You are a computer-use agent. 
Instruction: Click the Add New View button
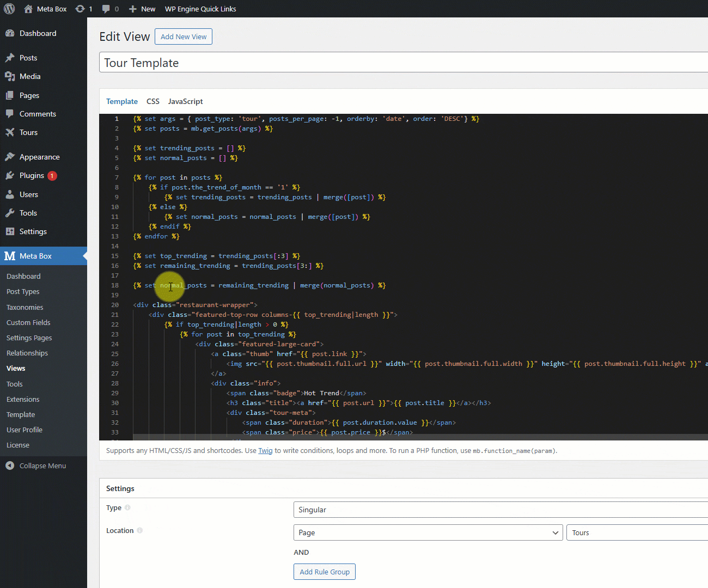(x=184, y=36)
